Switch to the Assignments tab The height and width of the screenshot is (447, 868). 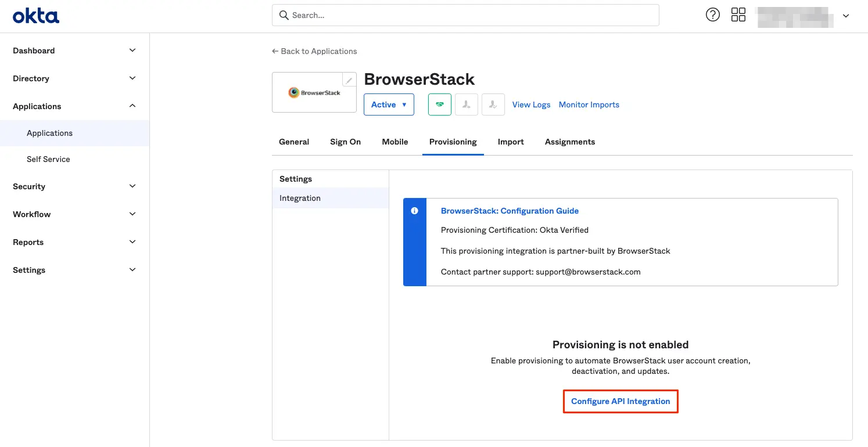[569, 142]
